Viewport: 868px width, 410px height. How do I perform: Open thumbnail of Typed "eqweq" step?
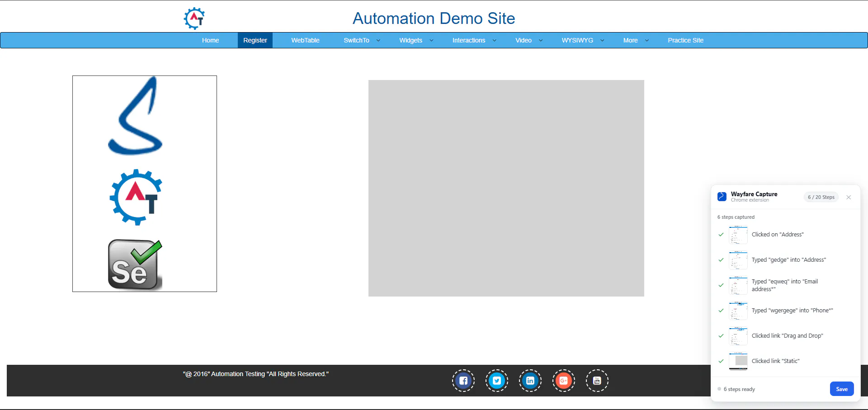coord(738,285)
